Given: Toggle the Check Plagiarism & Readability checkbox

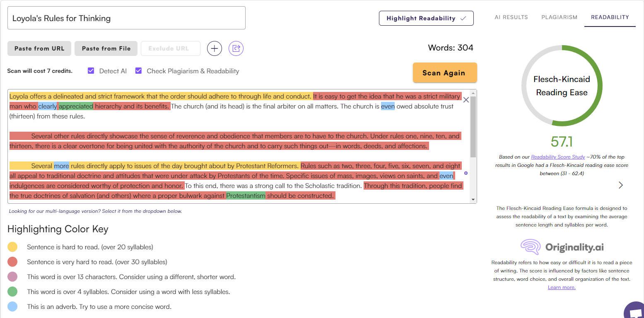Looking at the screenshot, I should [138, 70].
